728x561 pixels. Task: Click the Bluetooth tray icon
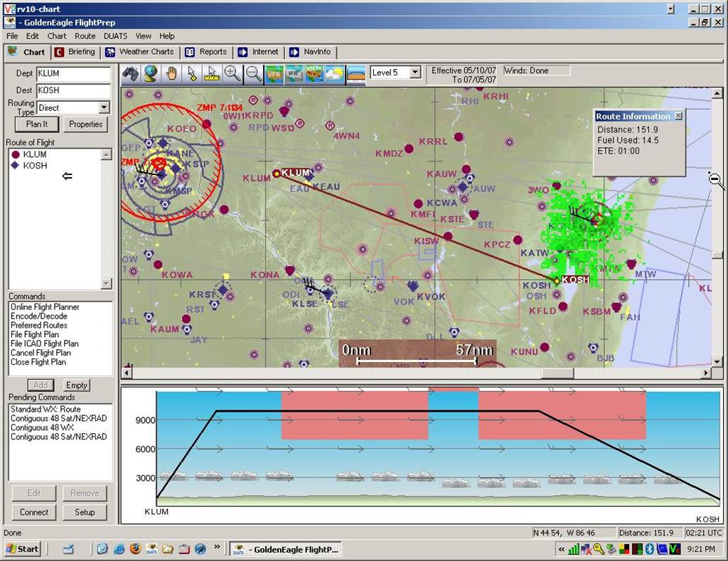[650, 550]
